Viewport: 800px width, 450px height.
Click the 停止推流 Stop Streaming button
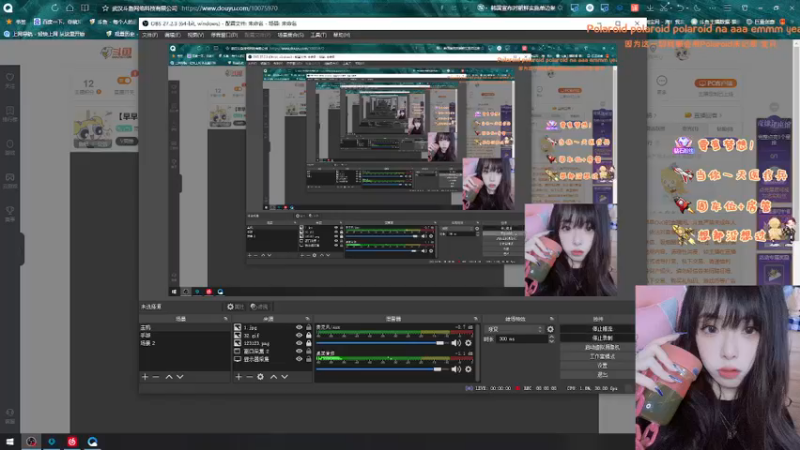coord(597,329)
